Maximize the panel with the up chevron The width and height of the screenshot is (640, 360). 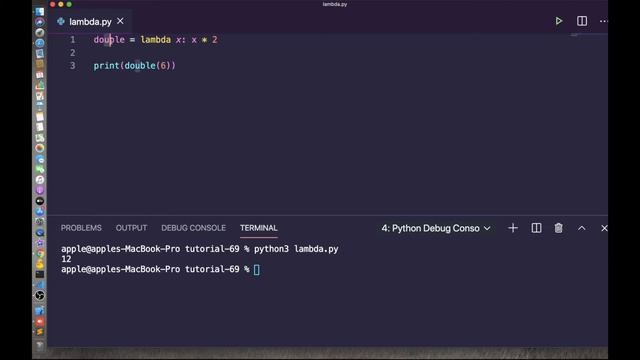click(582, 228)
